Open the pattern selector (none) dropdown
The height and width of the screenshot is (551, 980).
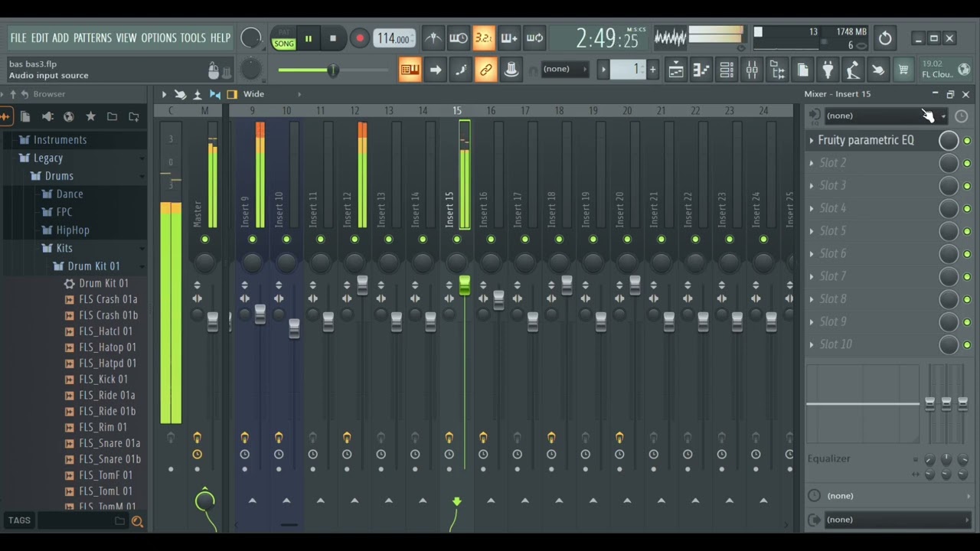coord(564,70)
